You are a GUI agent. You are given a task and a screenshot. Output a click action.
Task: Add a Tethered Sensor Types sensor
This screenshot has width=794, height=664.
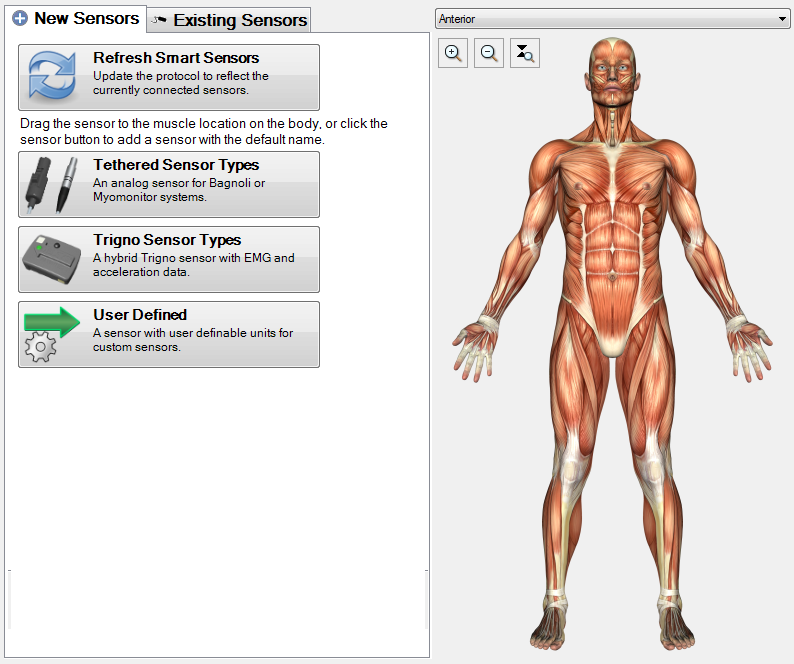click(x=169, y=184)
